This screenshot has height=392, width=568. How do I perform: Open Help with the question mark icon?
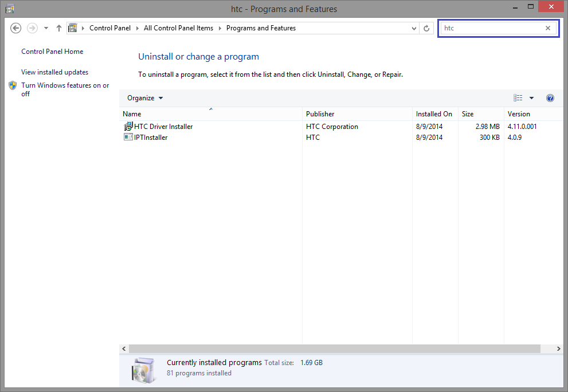550,98
